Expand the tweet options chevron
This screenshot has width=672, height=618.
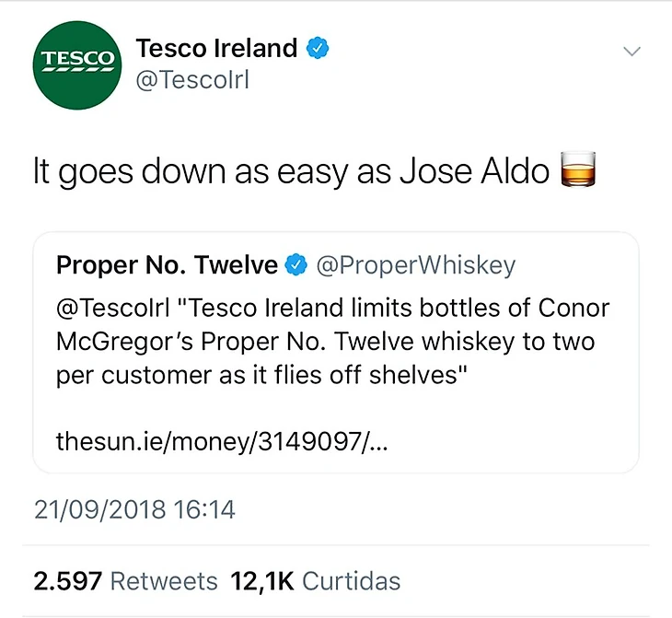pyautogui.click(x=631, y=52)
